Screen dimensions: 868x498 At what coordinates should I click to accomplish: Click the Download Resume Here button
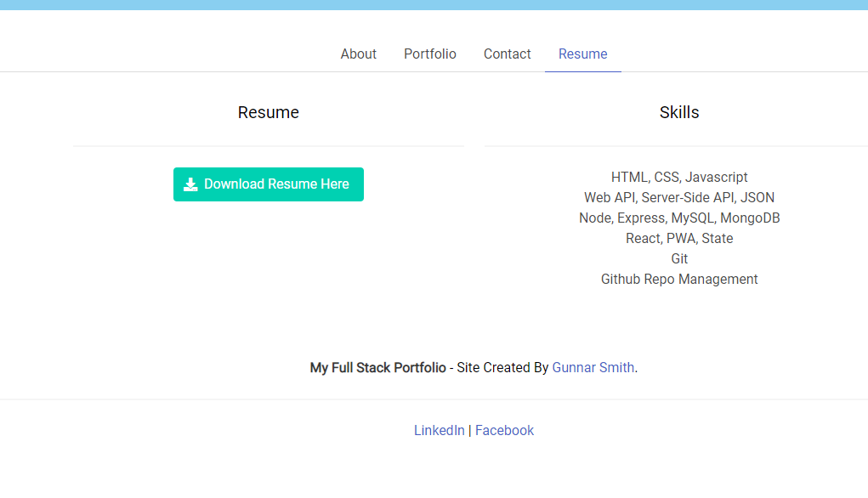269,184
